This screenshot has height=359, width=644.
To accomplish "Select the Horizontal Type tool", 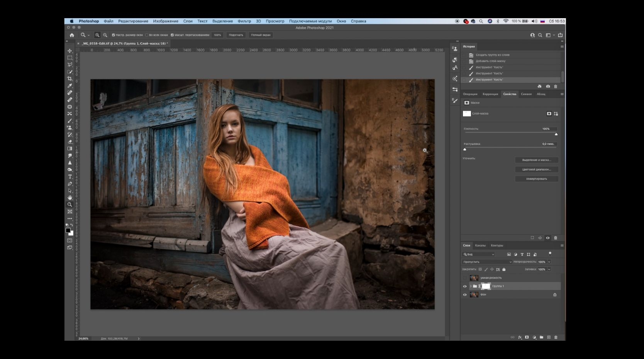I will click(x=70, y=177).
